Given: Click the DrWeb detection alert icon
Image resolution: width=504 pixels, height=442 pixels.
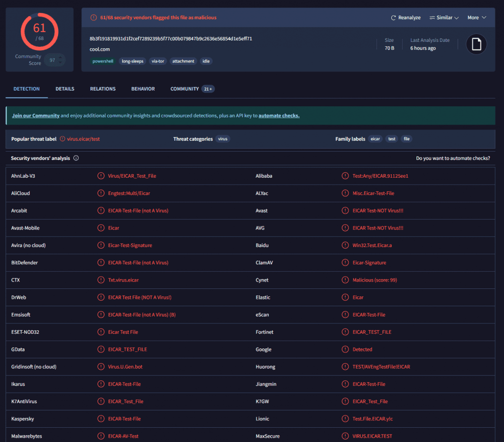Looking at the screenshot, I should [x=101, y=297].
